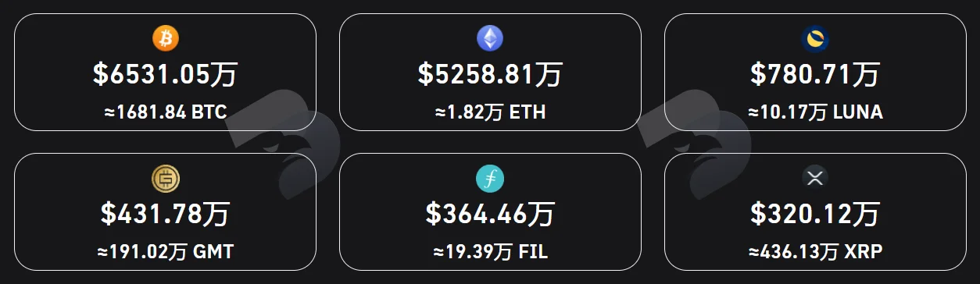This screenshot has width=980, height=284.
Task: Click the ≈191.02万 GMT quantity text
Action: 166,253
